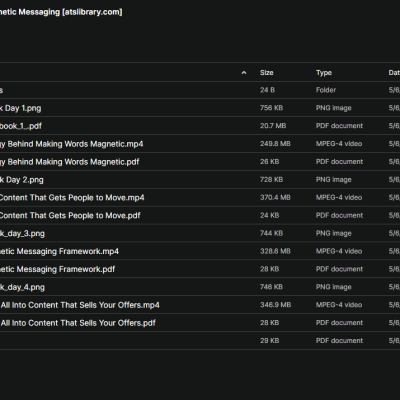Select Content That Sells Your Offers.mp4
Viewport: 400px width, 400px height.
point(80,305)
